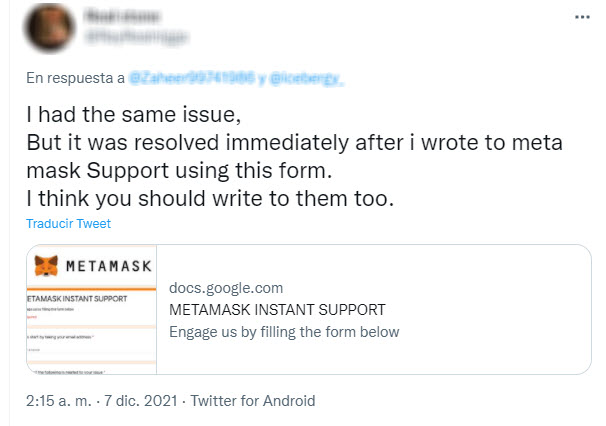Click the MetaMask fox logo in the preview

click(x=46, y=265)
